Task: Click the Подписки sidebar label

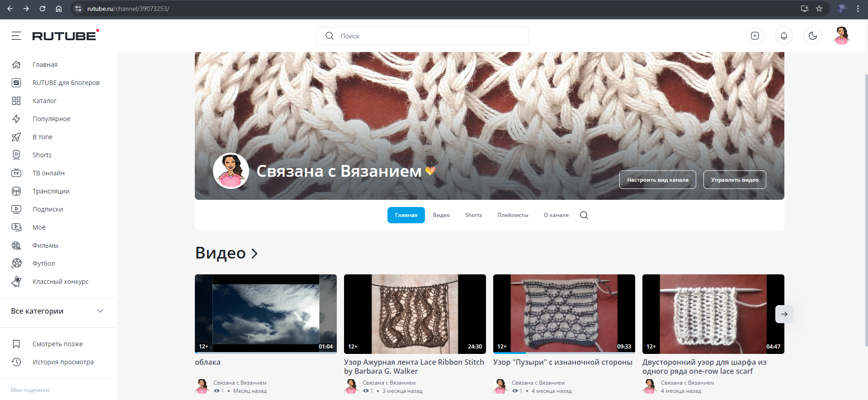Action: coord(47,209)
